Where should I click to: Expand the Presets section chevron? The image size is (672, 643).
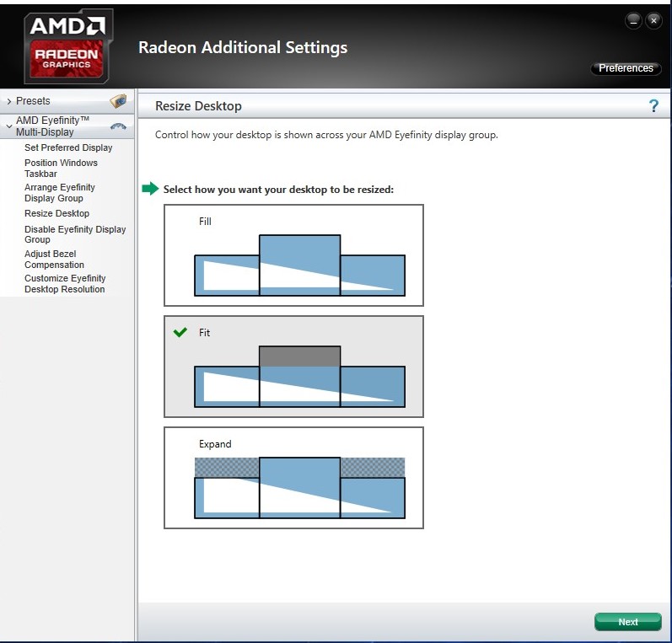click(x=8, y=101)
